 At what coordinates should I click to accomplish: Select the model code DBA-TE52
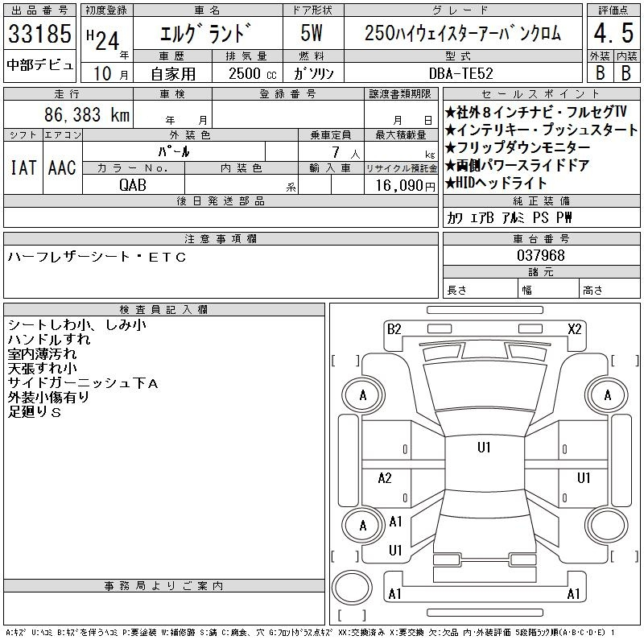pos(462,72)
